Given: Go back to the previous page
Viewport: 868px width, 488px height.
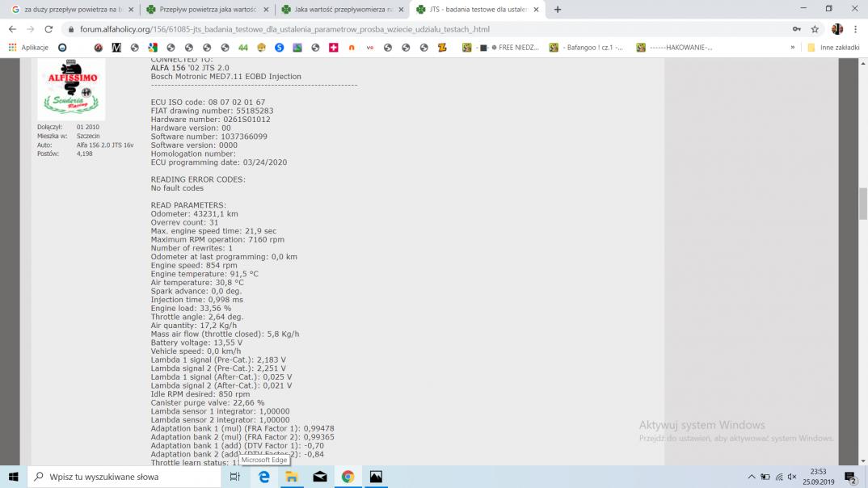Looking at the screenshot, I should point(12,29).
